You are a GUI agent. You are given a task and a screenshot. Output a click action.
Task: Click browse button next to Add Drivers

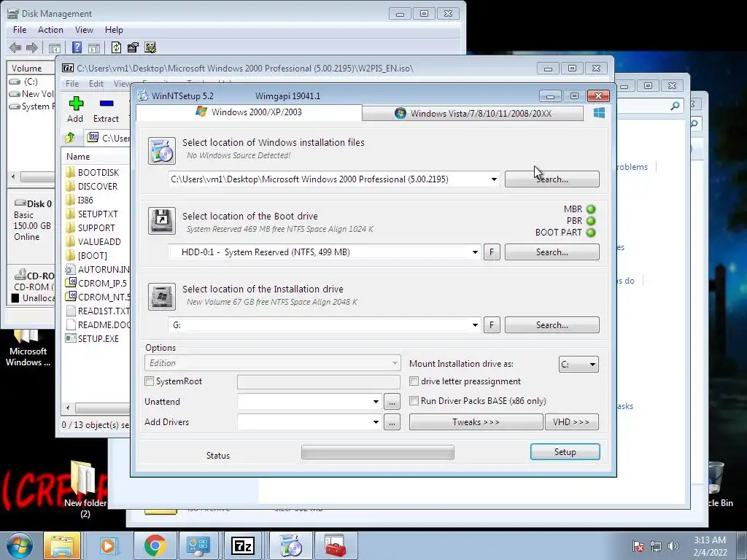[x=392, y=422]
